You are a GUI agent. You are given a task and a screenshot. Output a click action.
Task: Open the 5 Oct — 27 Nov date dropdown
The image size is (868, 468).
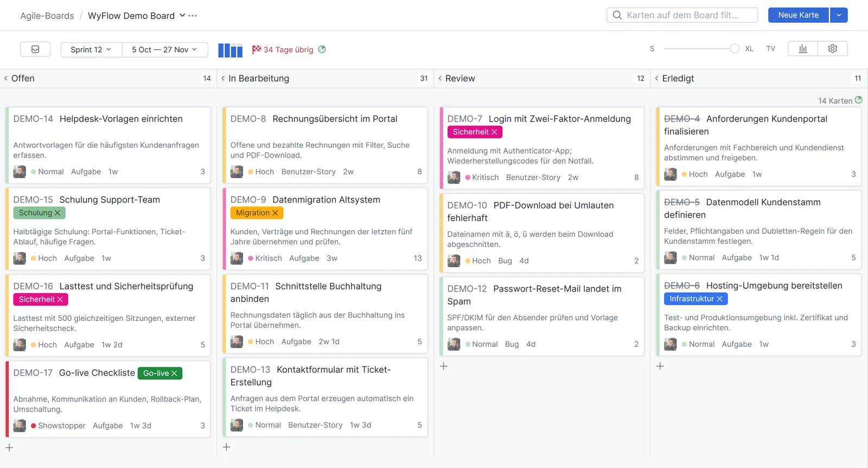pyautogui.click(x=165, y=49)
